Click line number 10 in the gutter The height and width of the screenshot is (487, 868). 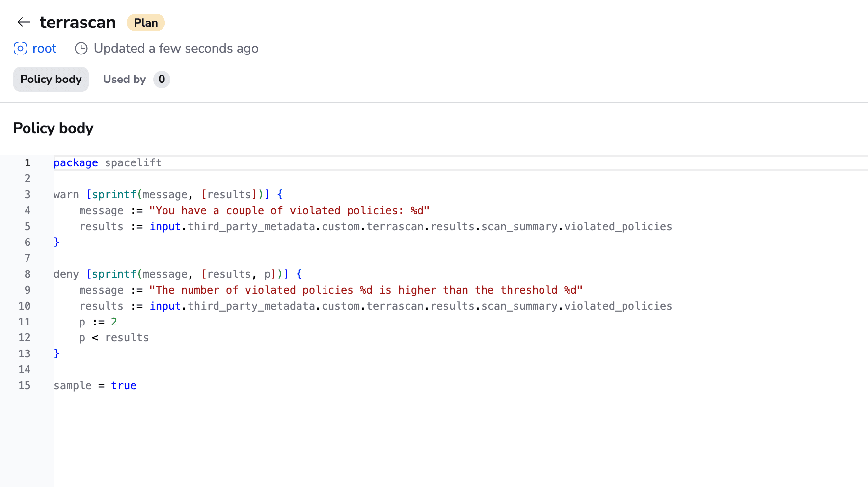(25, 306)
